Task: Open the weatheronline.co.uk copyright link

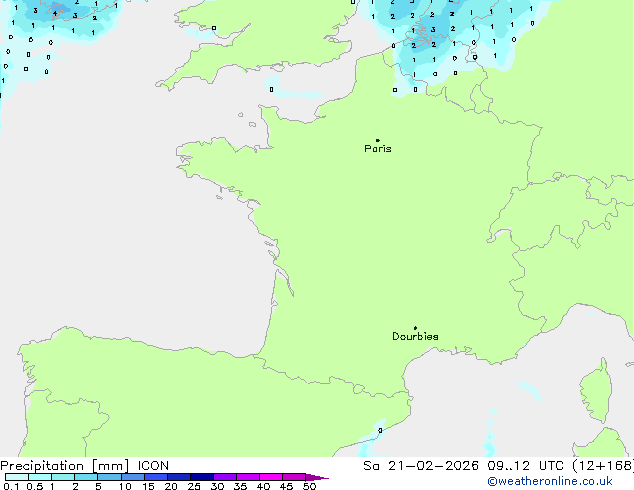Action: tap(550, 481)
